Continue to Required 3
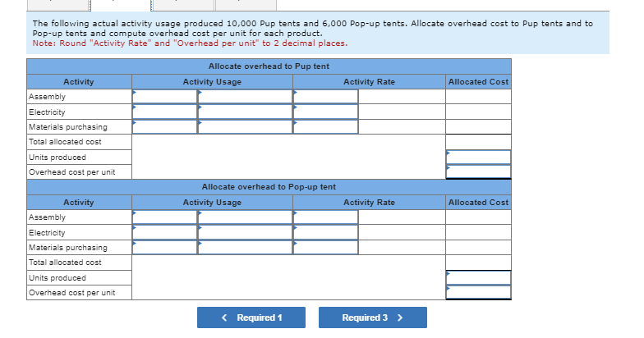Viewport: 644px width, 338px height. (x=373, y=317)
